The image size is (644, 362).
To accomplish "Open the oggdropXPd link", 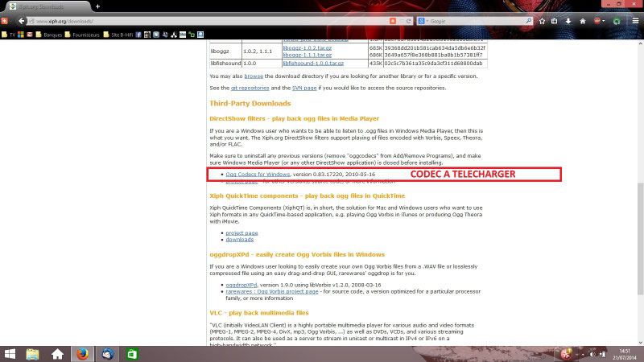I will [241, 285].
